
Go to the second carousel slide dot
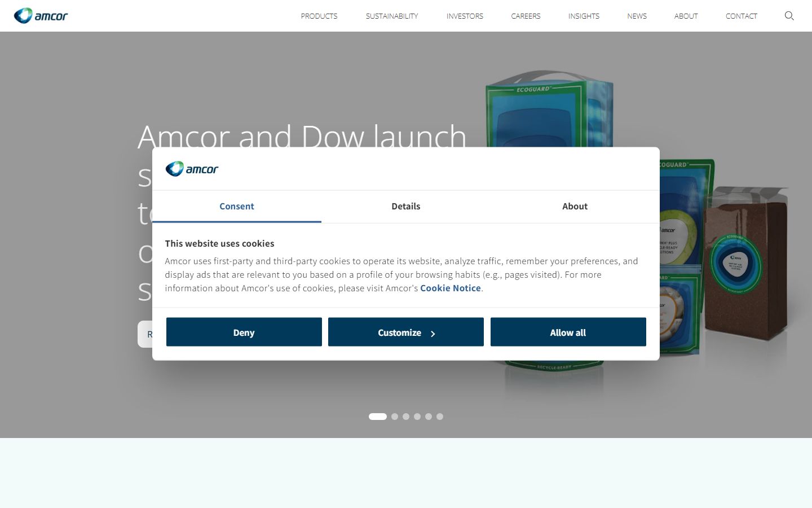coord(395,417)
